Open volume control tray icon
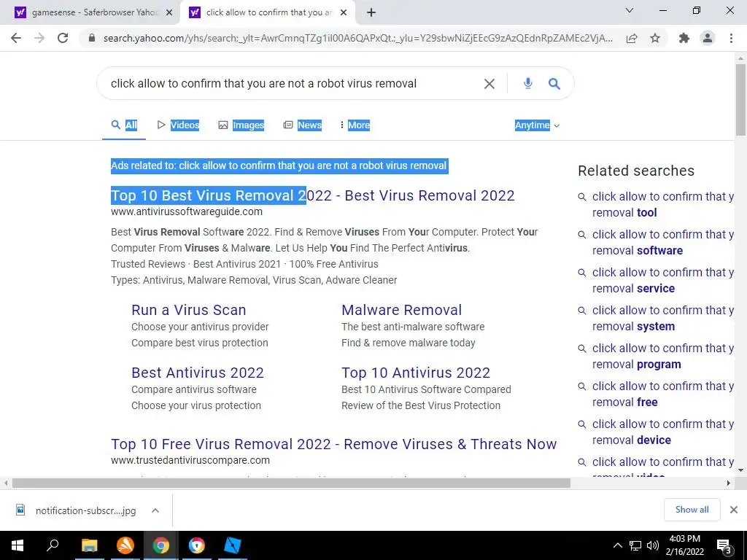This screenshot has width=747, height=560. pos(653,545)
